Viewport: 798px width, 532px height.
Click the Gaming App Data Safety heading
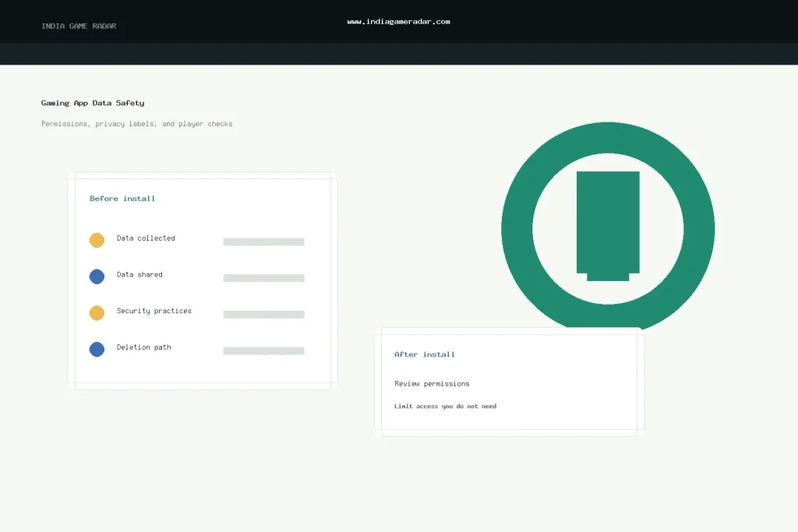pos(93,103)
